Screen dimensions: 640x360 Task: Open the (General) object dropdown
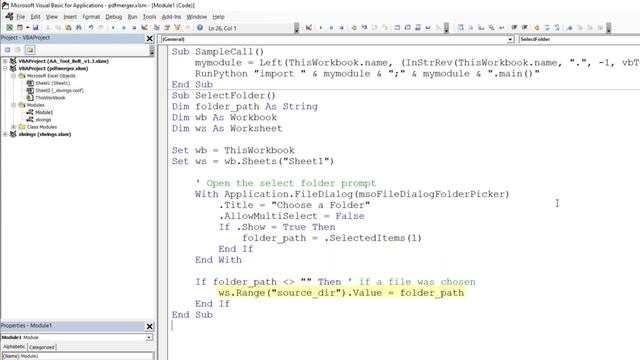click(x=510, y=40)
